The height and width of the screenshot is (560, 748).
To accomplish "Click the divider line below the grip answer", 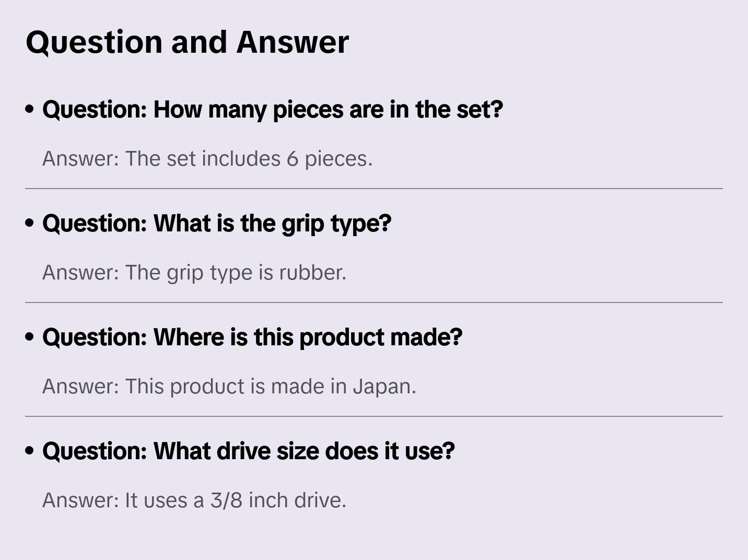I will click(374, 302).
